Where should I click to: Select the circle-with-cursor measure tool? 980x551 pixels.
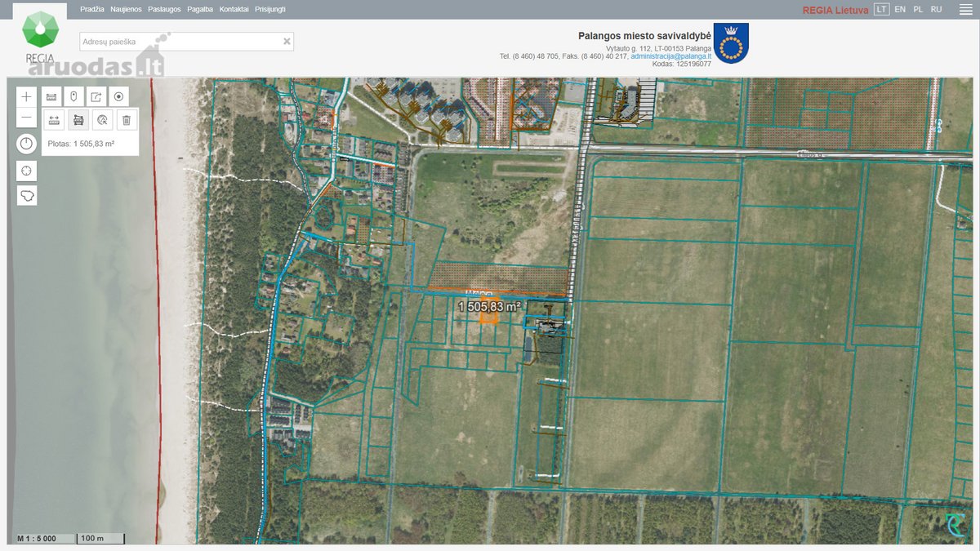pyautogui.click(x=102, y=120)
